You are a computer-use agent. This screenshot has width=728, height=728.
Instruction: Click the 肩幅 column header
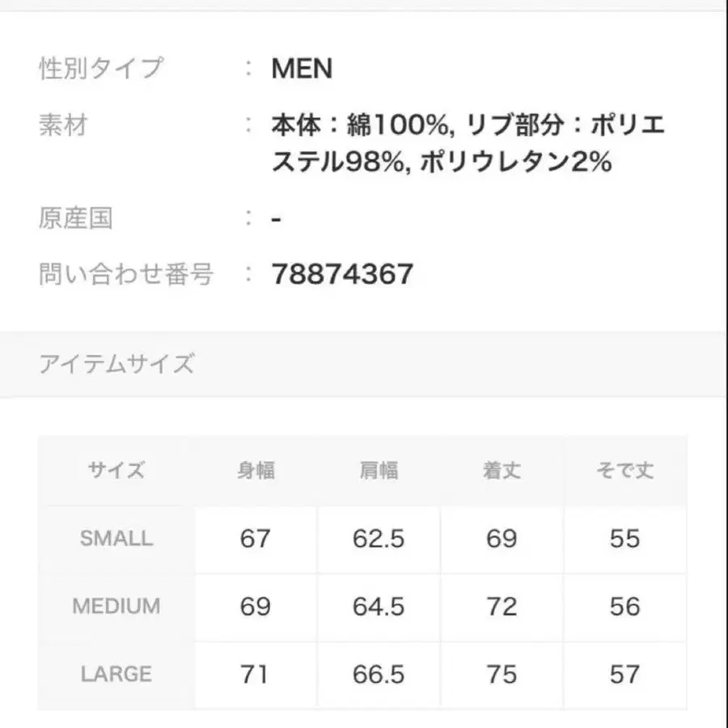(379, 471)
